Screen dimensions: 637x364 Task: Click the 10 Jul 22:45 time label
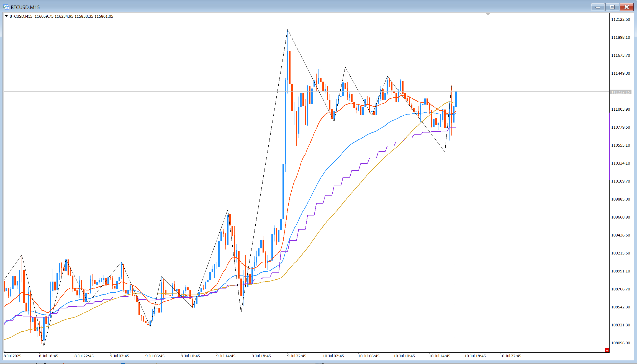click(x=511, y=356)
